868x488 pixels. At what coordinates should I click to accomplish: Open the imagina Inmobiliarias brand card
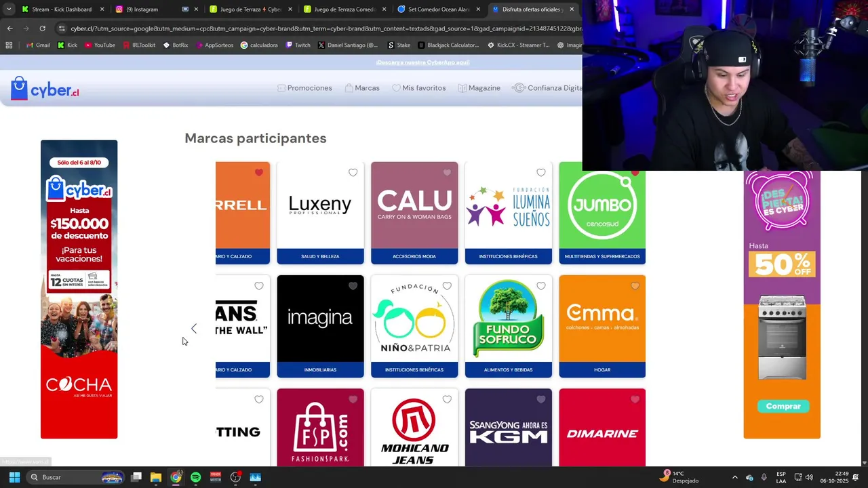[x=320, y=326]
